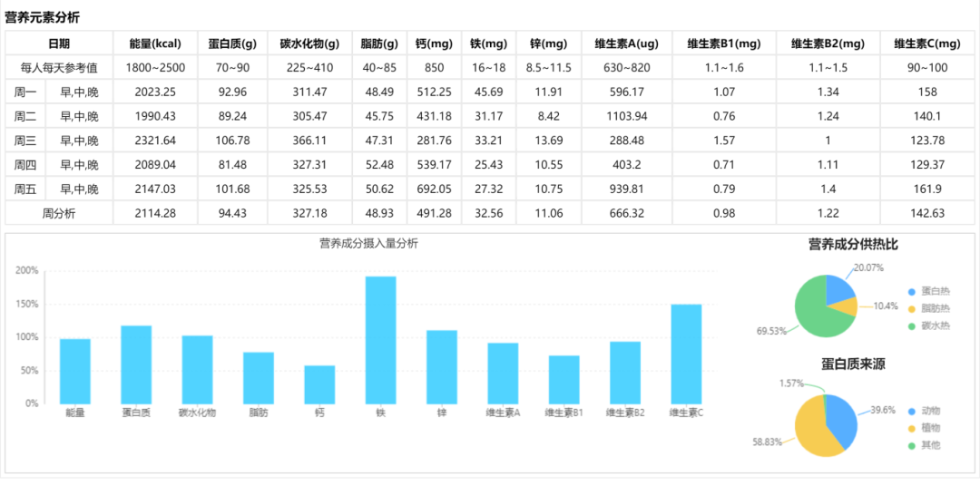Viewport: 980px width, 495px height.
Task: Select the 钙 bar in the chart
Action: (x=319, y=384)
